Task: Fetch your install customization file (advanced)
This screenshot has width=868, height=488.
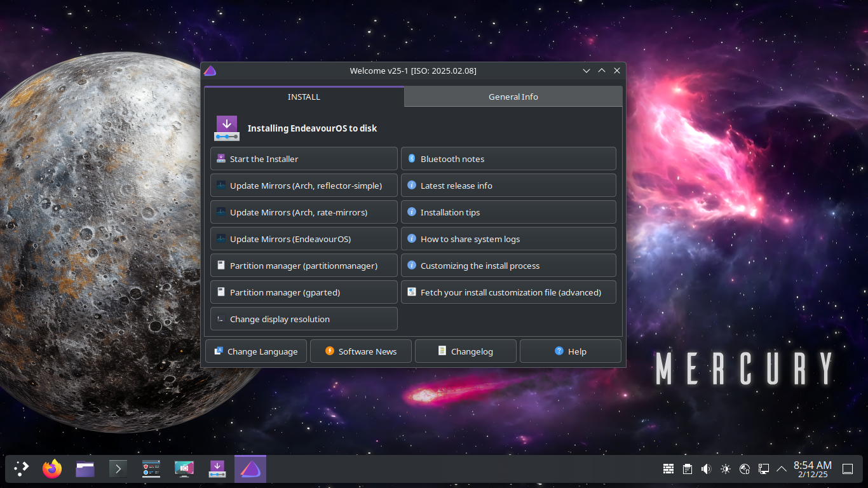Action: tap(508, 292)
